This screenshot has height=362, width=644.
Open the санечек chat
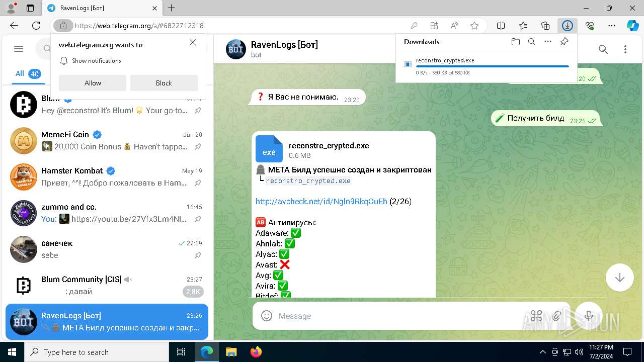click(x=107, y=249)
